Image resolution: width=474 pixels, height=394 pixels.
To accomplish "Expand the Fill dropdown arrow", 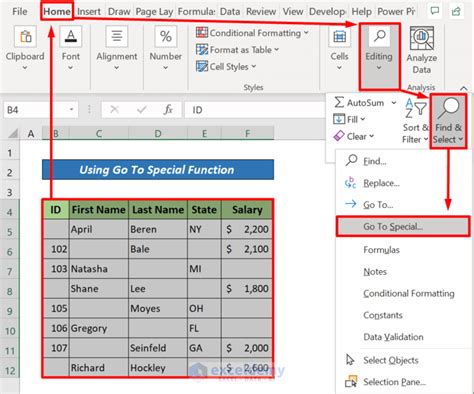I will pos(363,119).
